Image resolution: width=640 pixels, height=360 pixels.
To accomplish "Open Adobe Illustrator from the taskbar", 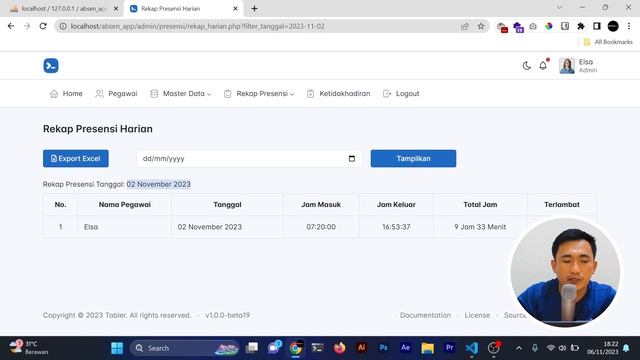I will point(361,348).
